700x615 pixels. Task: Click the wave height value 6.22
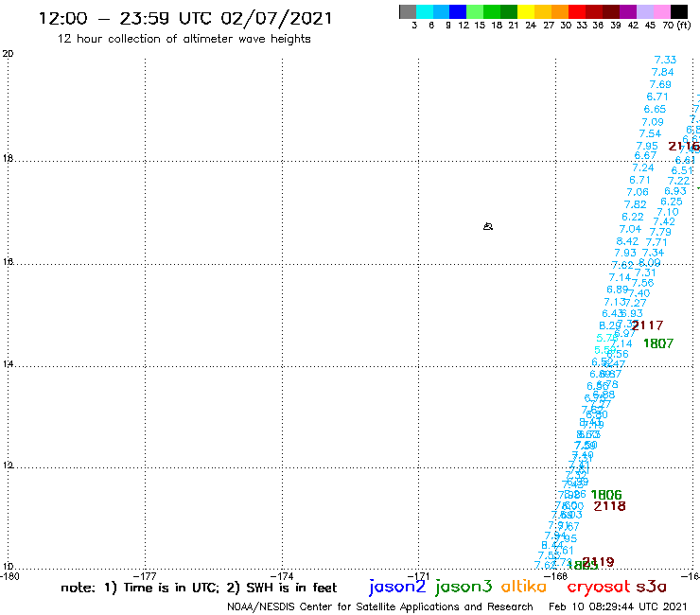point(633,217)
